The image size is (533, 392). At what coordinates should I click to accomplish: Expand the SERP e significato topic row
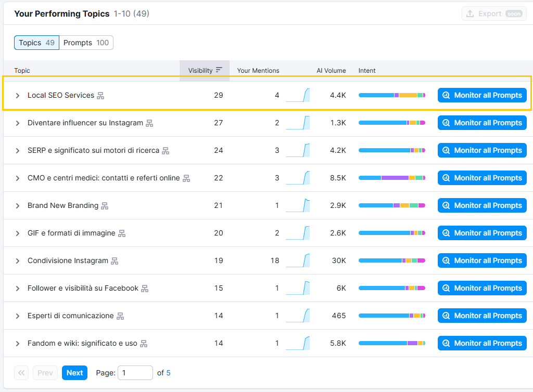[18, 151]
